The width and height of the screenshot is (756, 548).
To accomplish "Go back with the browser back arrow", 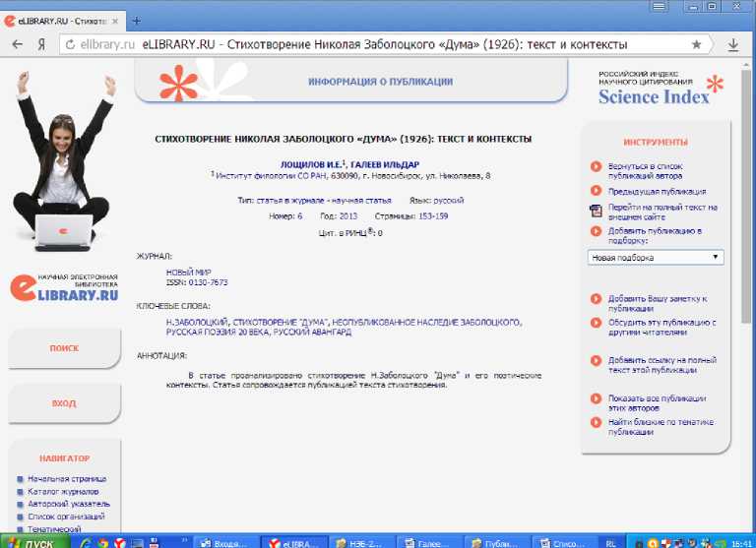I will [18, 44].
